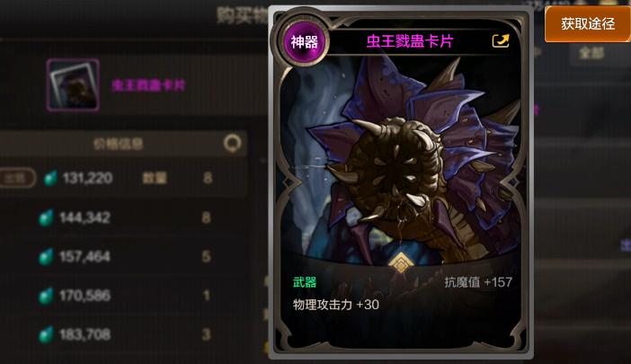
Task: Click the purple 神器 rarity badge
Action: click(304, 41)
